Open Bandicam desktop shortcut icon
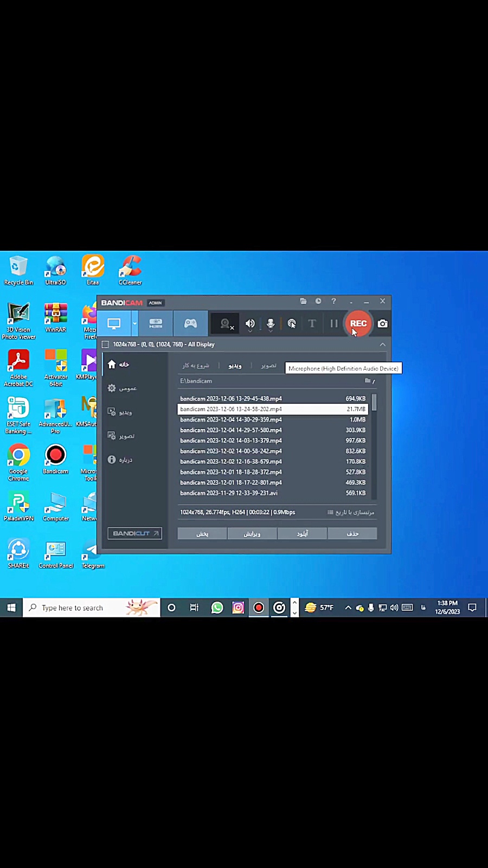The image size is (488, 868). coord(55,459)
